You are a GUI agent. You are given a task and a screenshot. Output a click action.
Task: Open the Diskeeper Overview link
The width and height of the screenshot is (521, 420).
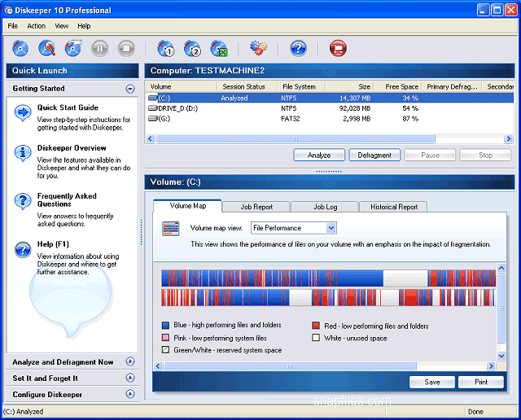tap(72, 148)
